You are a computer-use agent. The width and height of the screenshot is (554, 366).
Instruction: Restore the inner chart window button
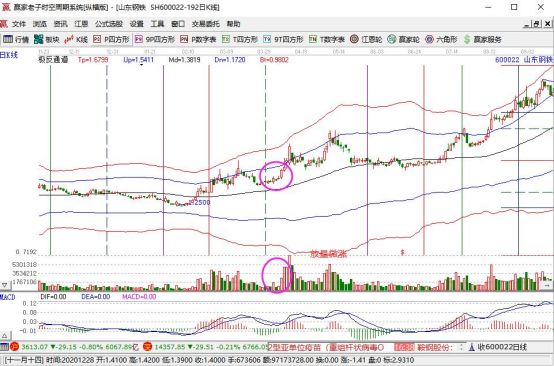(536, 24)
